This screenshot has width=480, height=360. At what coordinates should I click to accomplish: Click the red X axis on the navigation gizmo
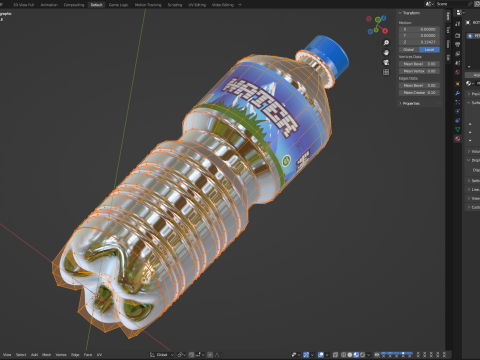pyautogui.click(x=385, y=31)
